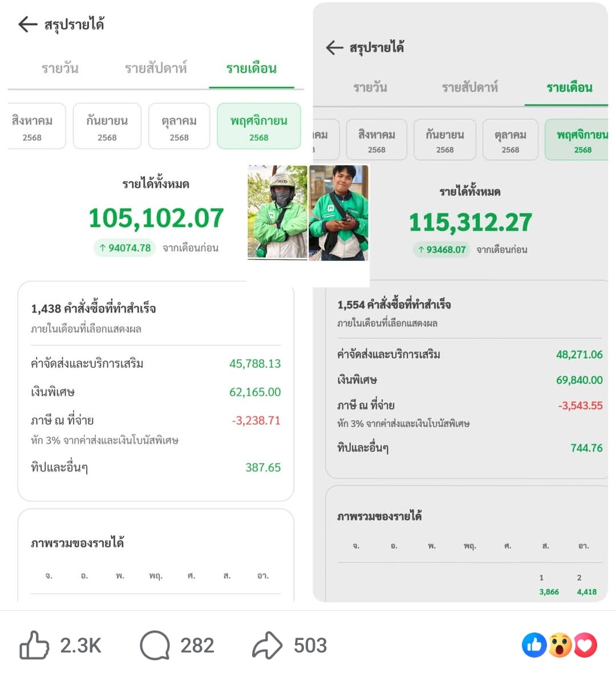Switch to รายสัปดาห์ tab in right screen
The image size is (616, 677).
(x=469, y=88)
